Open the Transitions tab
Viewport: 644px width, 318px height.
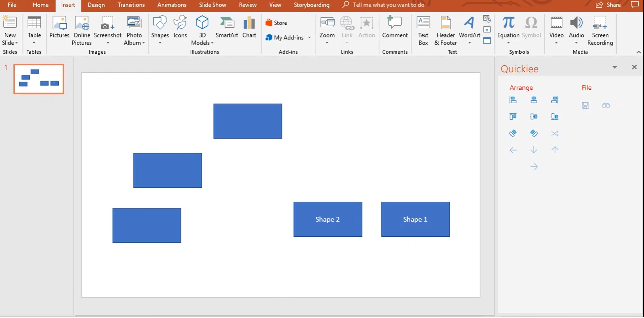tap(131, 5)
